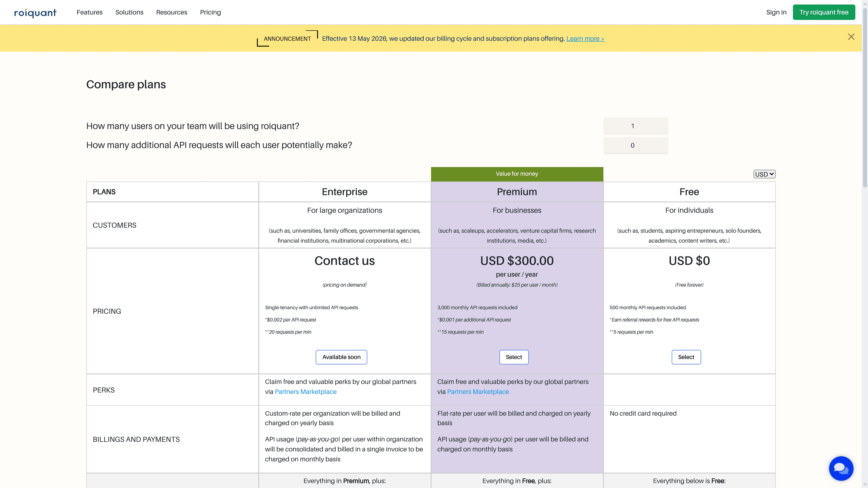Viewport: 868px width, 488px height.
Task: Click '(pricing on demand)' note
Action: (x=344, y=285)
